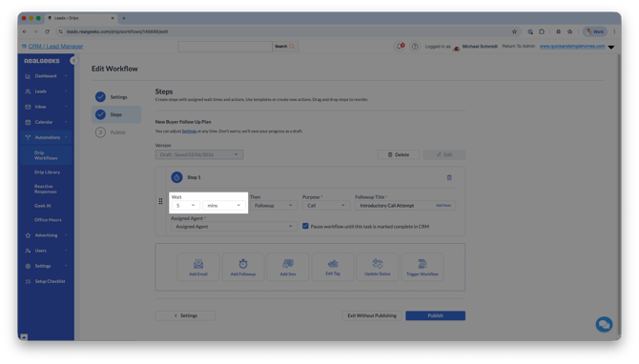Click the bottom-left sidebar collapse icon
The image size is (639, 364).
coord(24,336)
